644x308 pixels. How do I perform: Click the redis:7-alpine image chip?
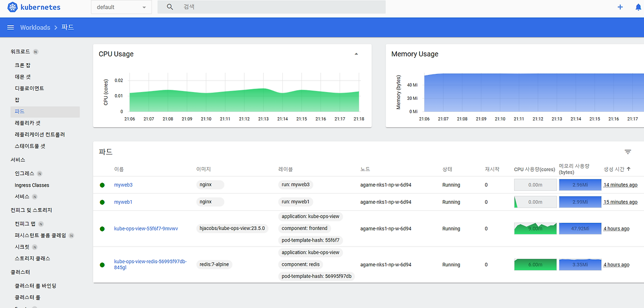coord(214,264)
